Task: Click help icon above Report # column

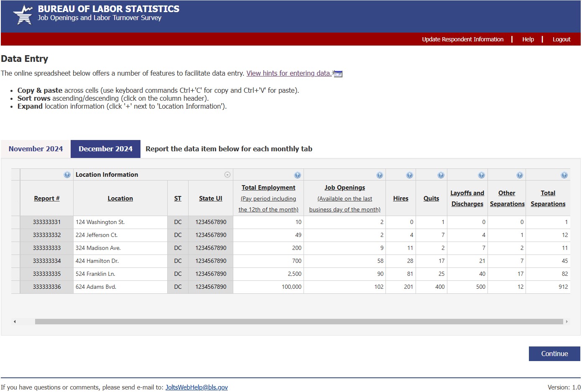Action: (x=67, y=175)
